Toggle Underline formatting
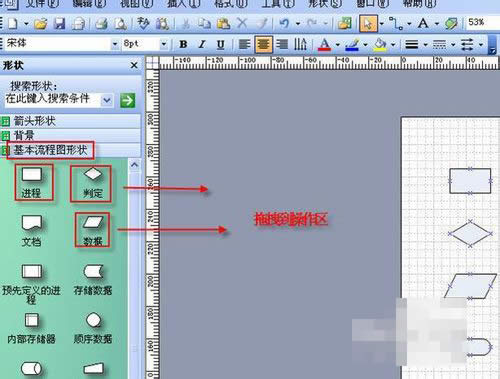 click(x=220, y=44)
